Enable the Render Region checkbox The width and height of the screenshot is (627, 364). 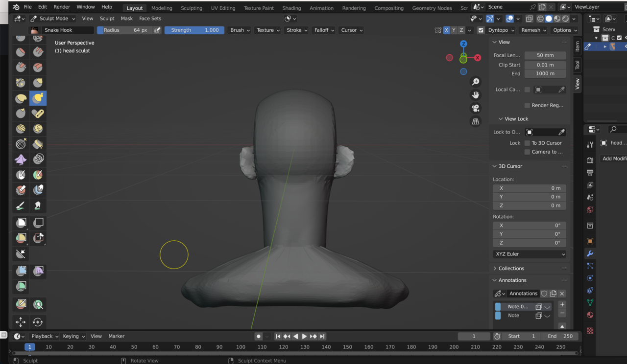(527, 105)
